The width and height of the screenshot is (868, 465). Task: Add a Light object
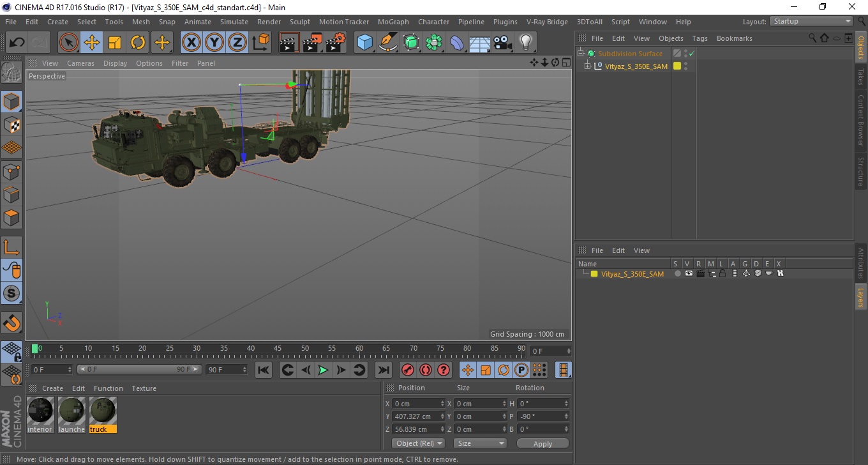(x=526, y=43)
